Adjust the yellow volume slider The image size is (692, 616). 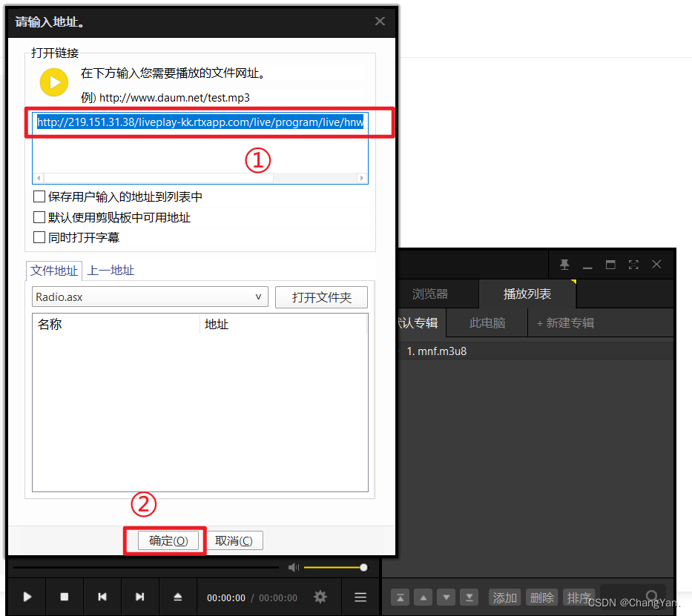click(x=335, y=568)
